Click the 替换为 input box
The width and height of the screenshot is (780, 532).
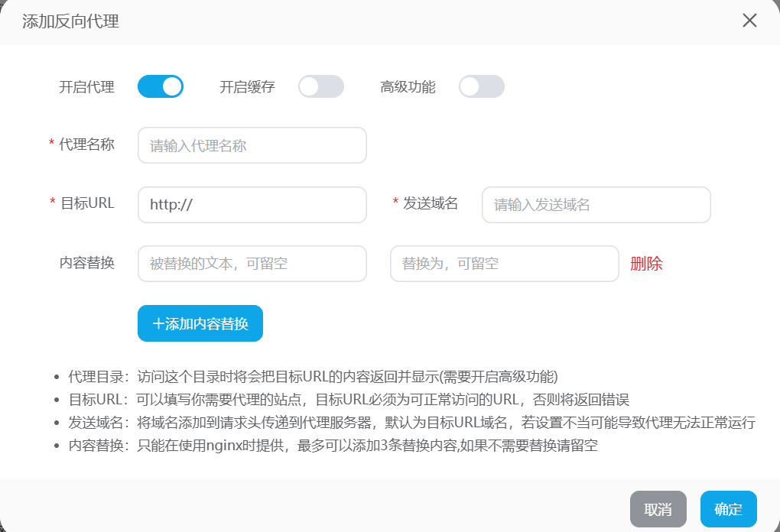point(505,264)
